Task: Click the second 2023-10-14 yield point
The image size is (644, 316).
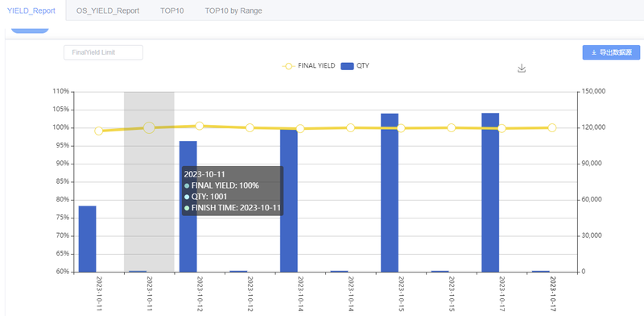Action: click(350, 128)
